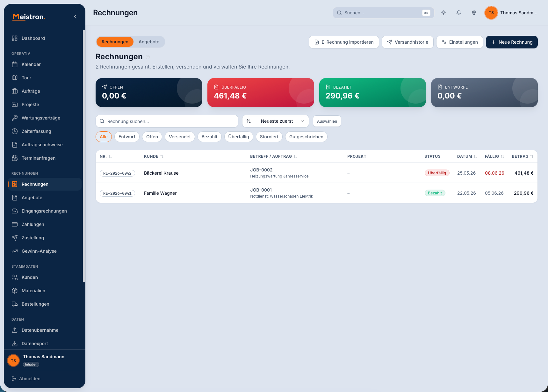Viewport: 548px width, 392px height.
Task: Filter invoices by Bezahlt chip
Action: [209, 137]
